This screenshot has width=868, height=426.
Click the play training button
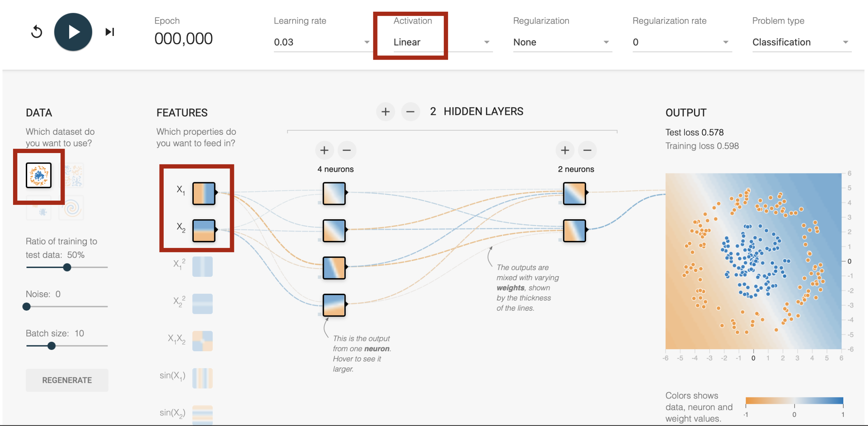[x=73, y=32]
